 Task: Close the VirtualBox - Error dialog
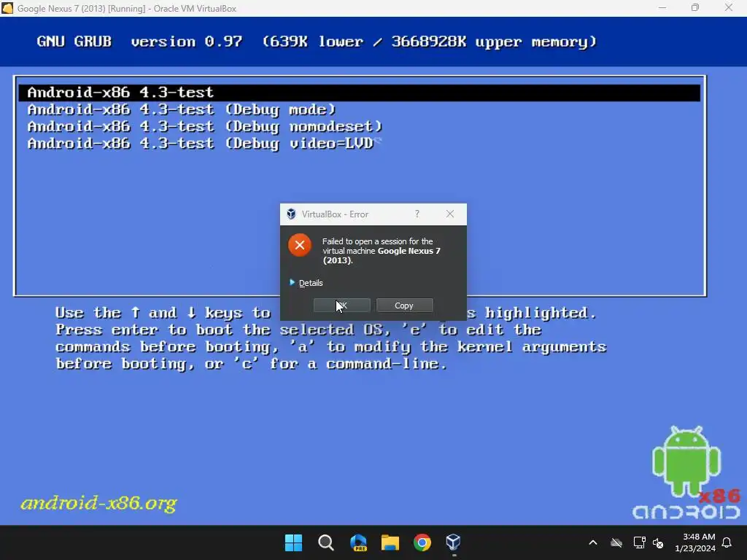(x=449, y=214)
